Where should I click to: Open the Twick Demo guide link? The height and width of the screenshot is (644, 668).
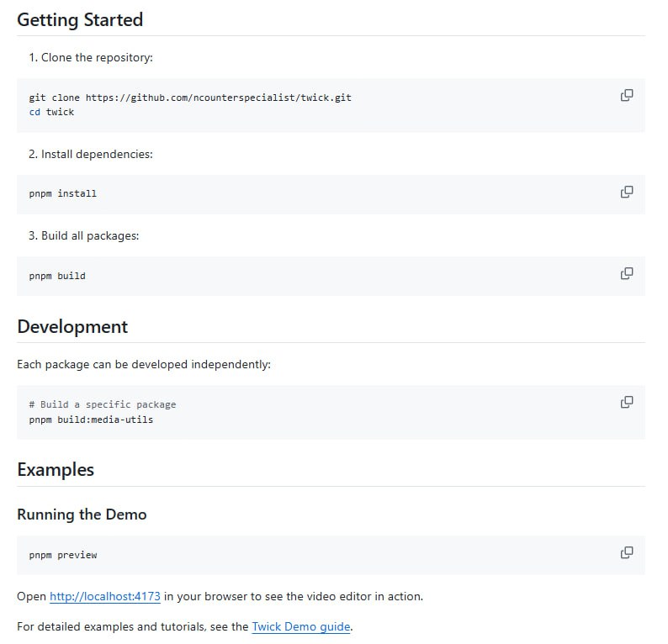click(x=300, y=626)
